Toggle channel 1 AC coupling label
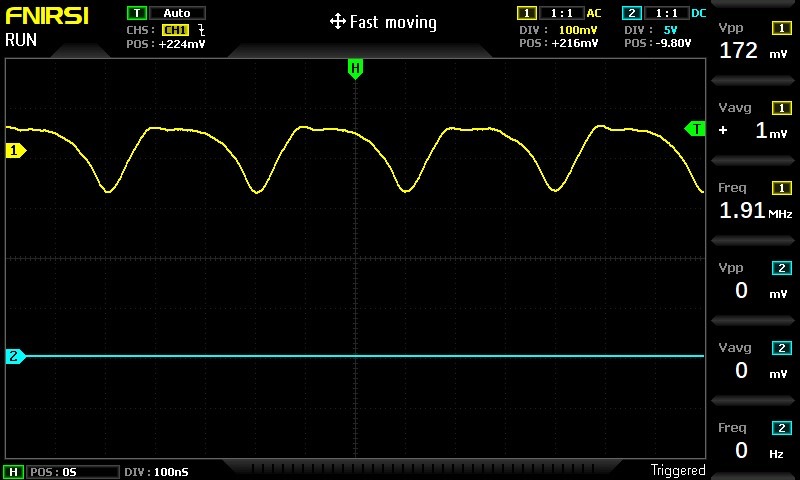Viewport: 800px width, 480px height. [594, 13]
